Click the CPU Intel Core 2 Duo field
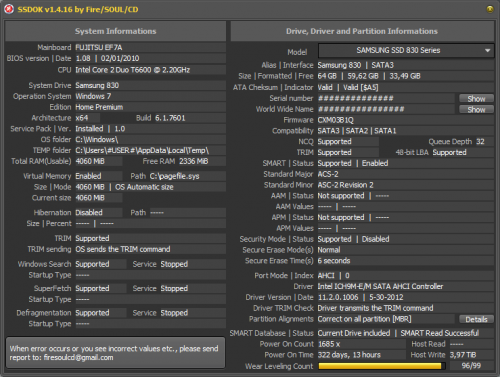 [150, 70]
